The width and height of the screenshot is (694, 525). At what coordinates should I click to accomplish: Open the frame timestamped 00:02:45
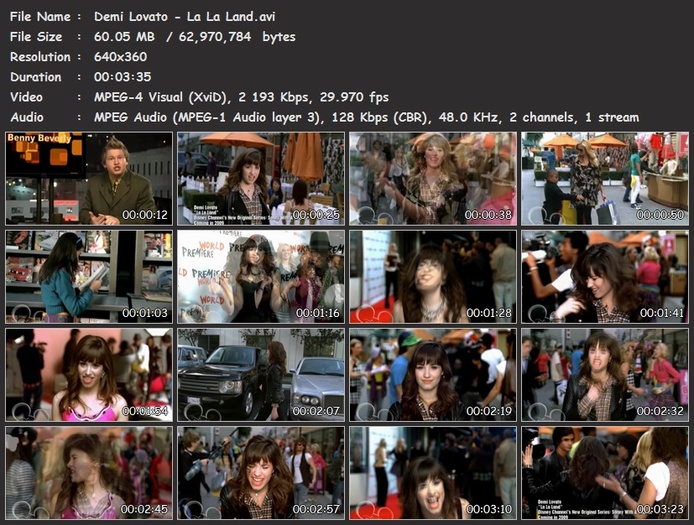click(88, 472)
